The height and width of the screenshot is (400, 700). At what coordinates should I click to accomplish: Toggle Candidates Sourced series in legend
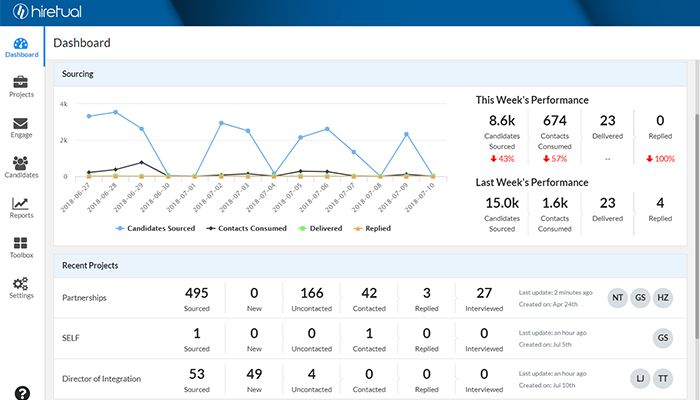(x=155, y=228)
